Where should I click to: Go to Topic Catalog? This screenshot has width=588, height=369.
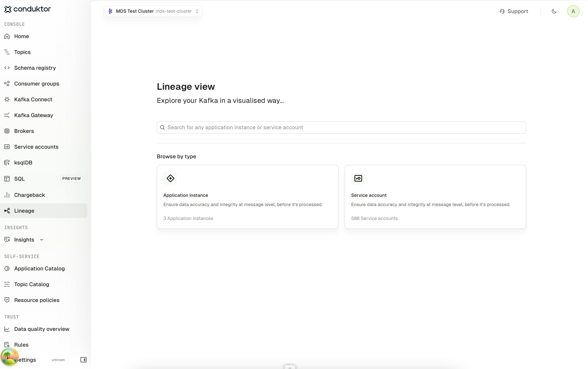click(44, 284)
